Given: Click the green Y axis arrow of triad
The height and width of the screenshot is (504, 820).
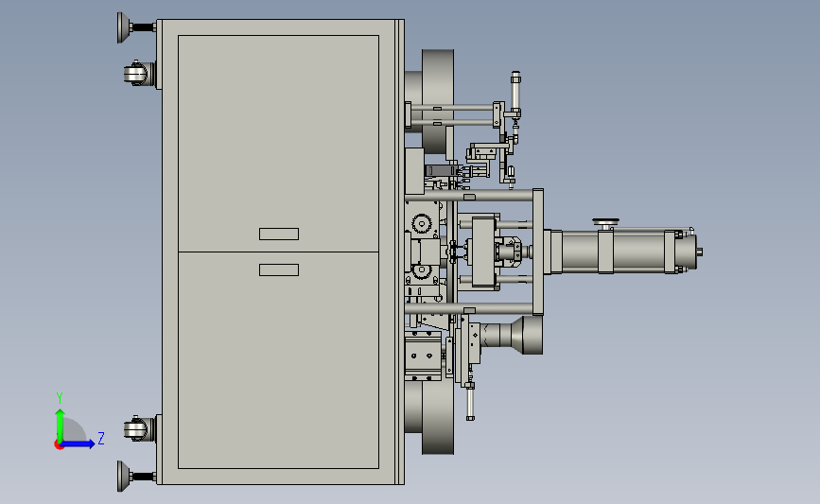Looking at the screenshot, I should 60,426.
